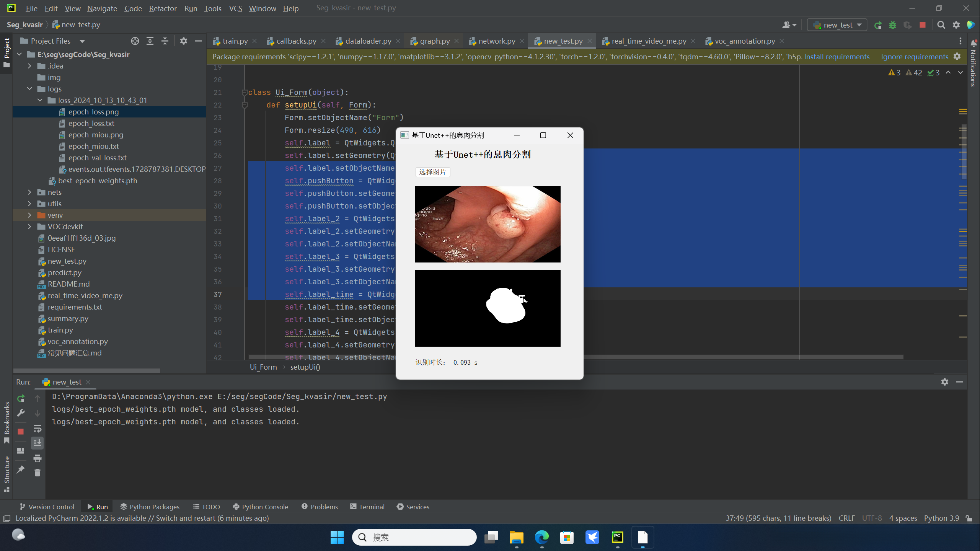980x551 pixels.
Task: Open Search Everywhere magnifier icon
Action: point(941,25)
